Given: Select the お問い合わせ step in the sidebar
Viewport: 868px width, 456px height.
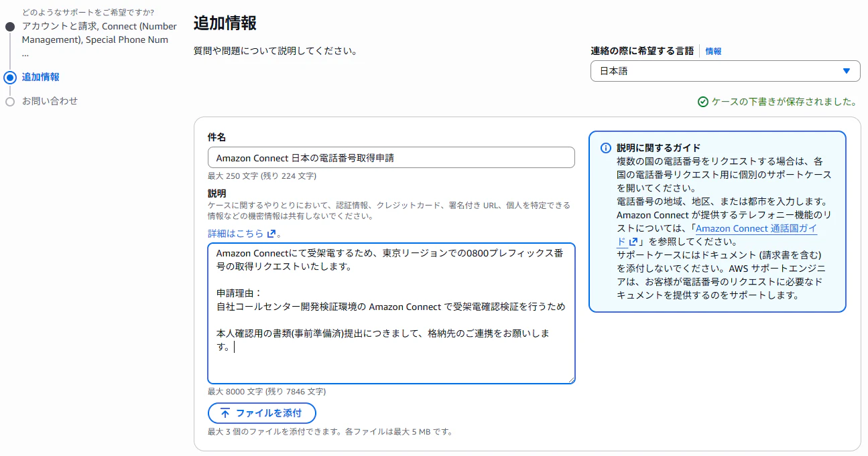Looking at the screenshot, I should 50,101.
